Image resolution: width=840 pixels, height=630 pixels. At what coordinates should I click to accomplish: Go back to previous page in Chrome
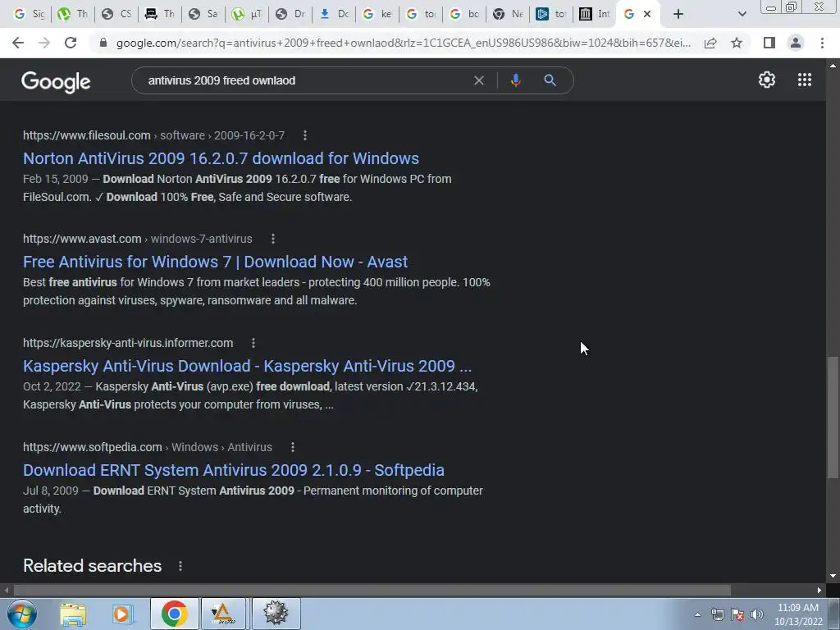(x=18, y=43)
